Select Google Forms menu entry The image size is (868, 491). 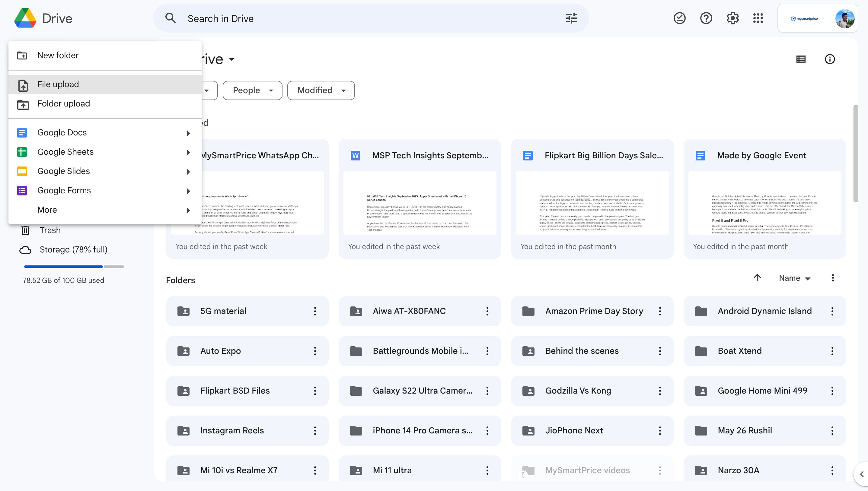click(x=105, y=191)
